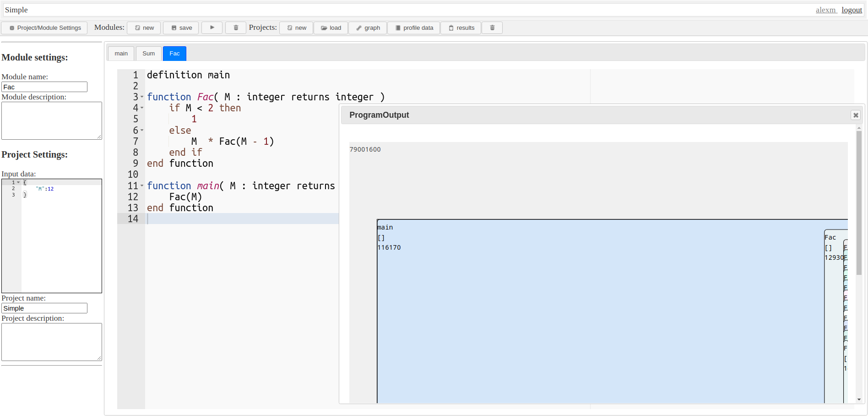Collapse the fold in Input data line 1
The width and height of the screenshot is (868, 416).
[x=18, y=182]
